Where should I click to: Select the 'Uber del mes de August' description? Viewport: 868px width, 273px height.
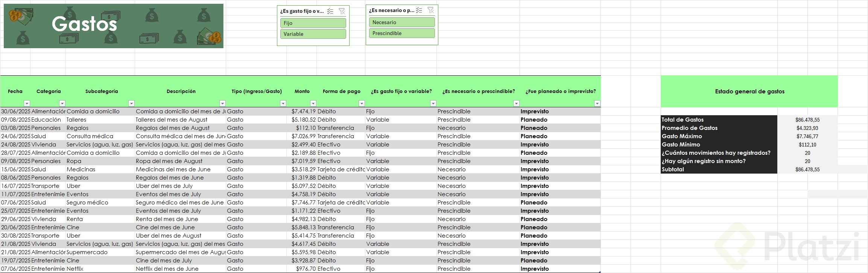(x=181, y=236)
